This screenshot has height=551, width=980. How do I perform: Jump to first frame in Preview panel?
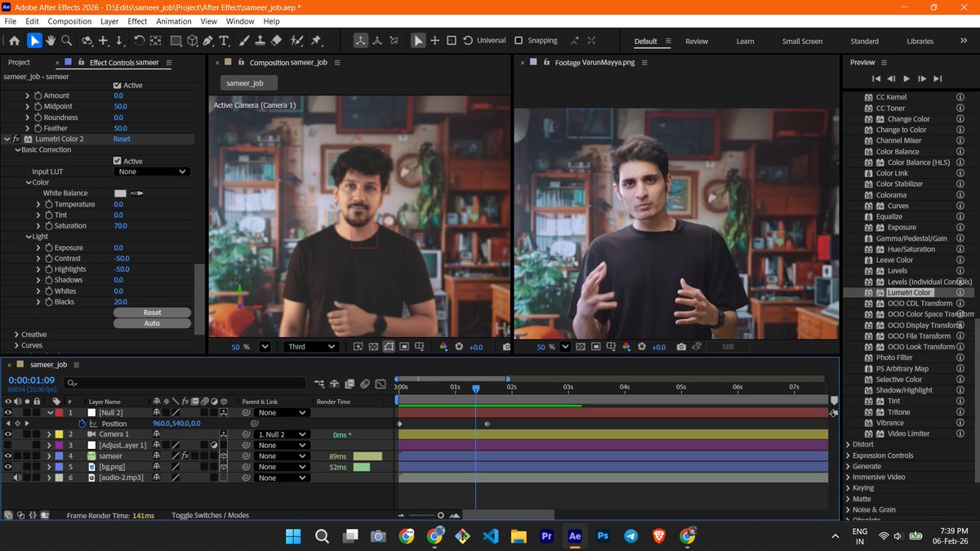click(x=876, y=78)
